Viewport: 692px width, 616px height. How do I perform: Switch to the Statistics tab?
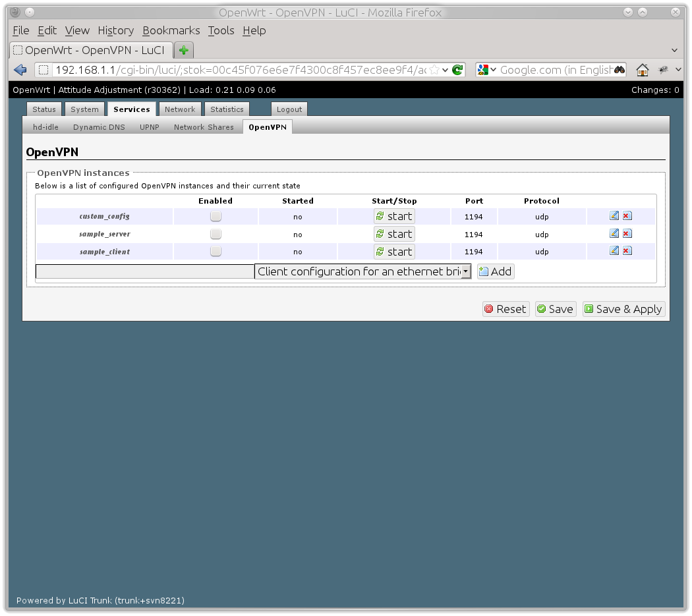pyautogui.click(x=227, y=109)
